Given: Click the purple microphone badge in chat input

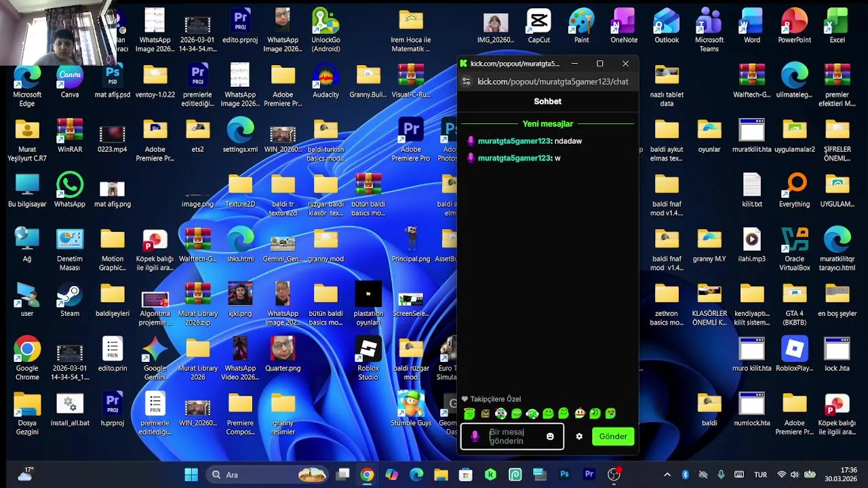Looking at the screenshot, I should [475, 436].
